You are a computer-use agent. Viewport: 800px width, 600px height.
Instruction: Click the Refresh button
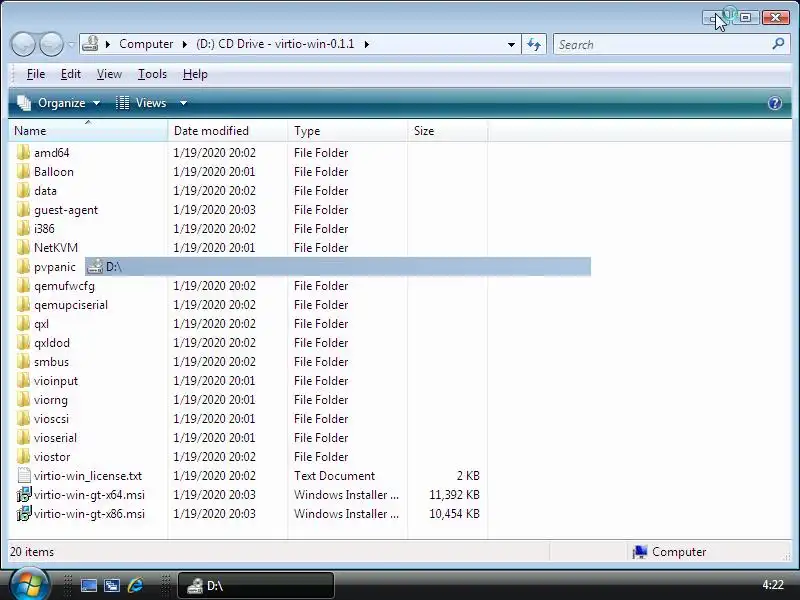tap(534, 45)
